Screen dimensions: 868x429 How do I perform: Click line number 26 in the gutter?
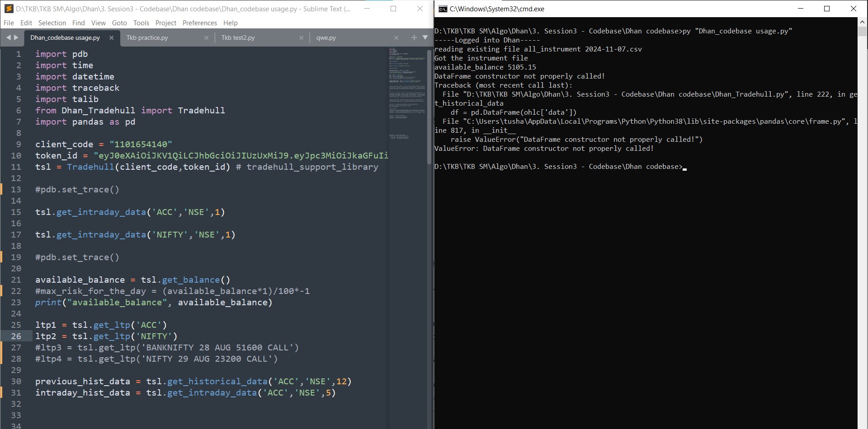tap(16, 336)
